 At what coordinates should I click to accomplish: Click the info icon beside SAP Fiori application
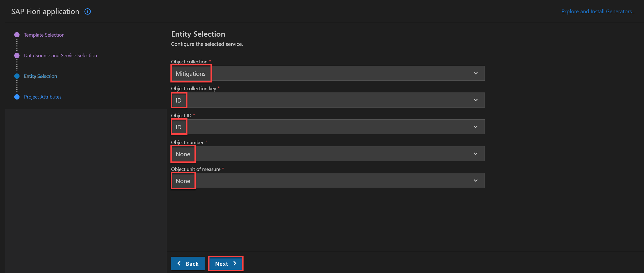click(88, 12)
